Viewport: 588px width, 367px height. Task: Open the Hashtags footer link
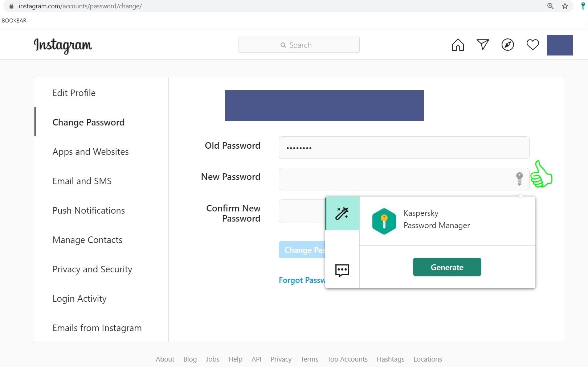391,359
